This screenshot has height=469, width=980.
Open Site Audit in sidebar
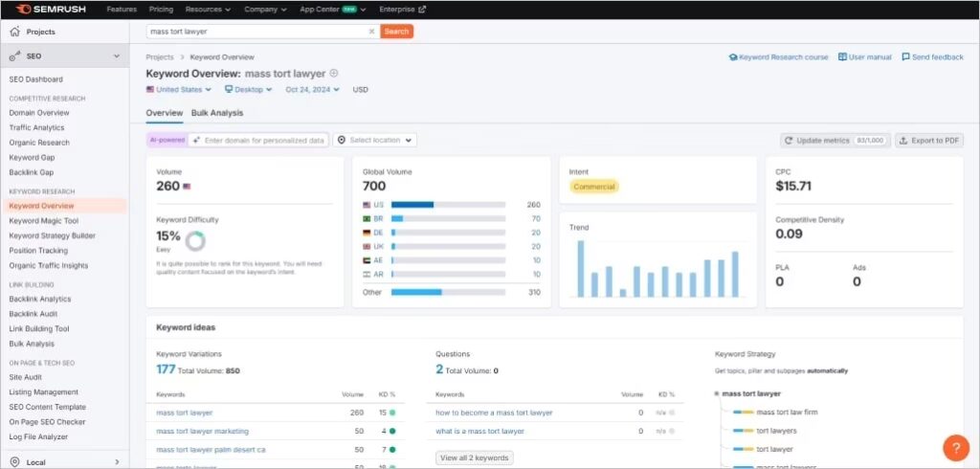click(26, 377)
